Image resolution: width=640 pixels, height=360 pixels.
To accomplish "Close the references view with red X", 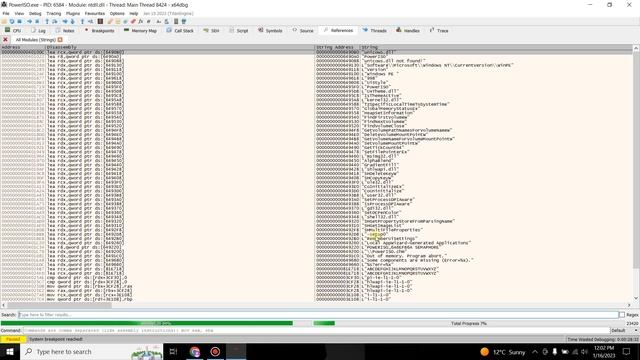I will pos(5,40).
